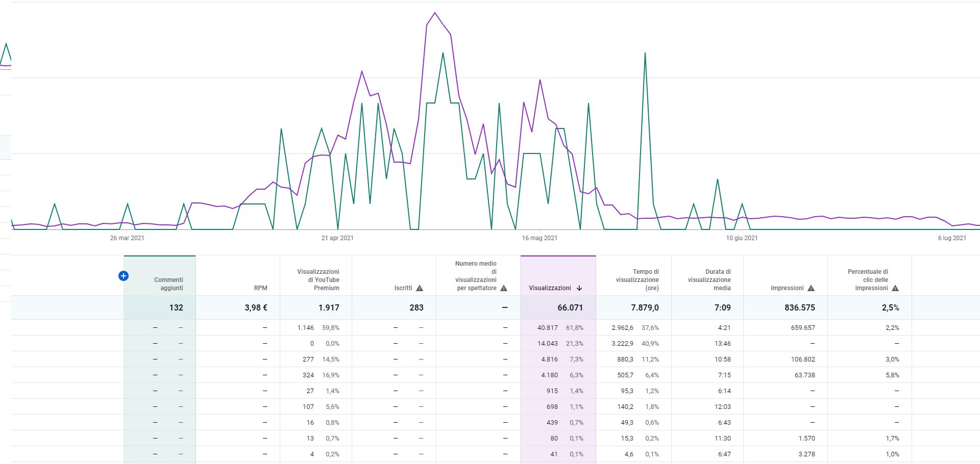The width and height of the screenshot is (980, 464).
Task: Click total watch time 7.879,0
Action: coord(645,307)
